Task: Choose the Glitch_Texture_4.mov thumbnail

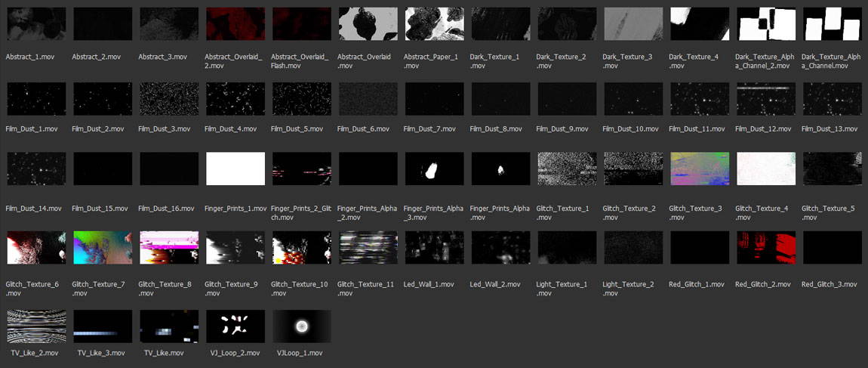Action: [767, 169]
